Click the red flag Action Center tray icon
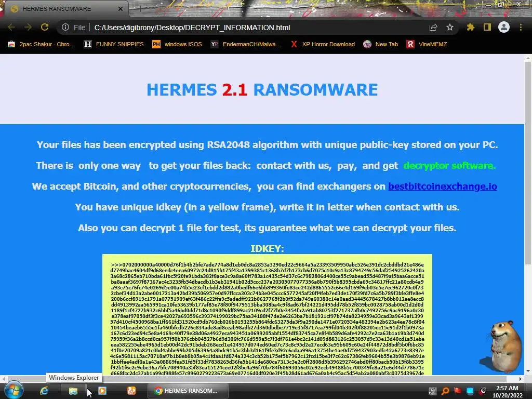The image size is (532, 399). 458,391
